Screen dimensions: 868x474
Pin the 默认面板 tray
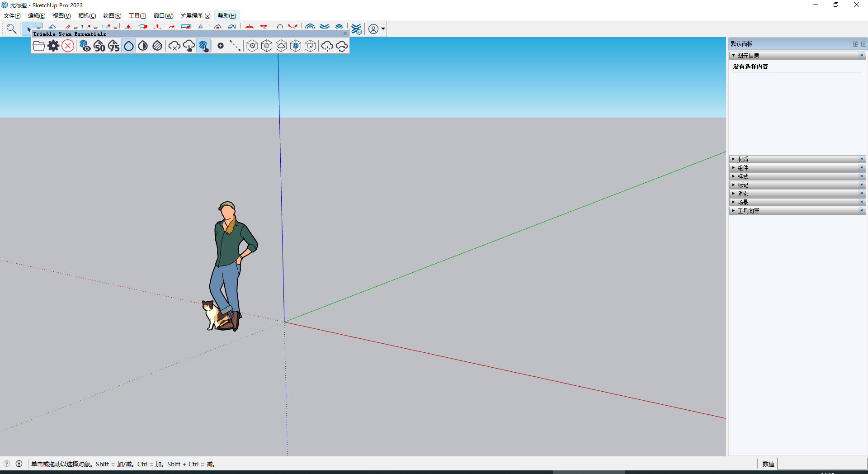pos(855,44)
